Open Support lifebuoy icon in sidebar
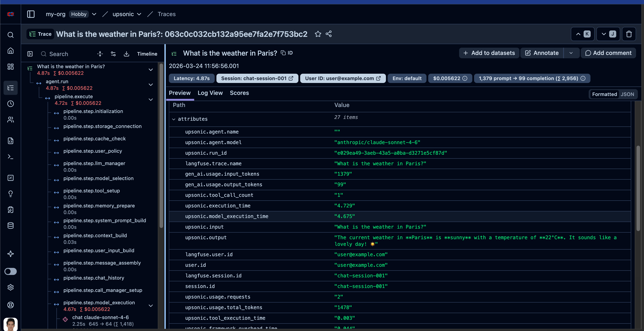Screen dimensions: 644x331 [11, 305]
